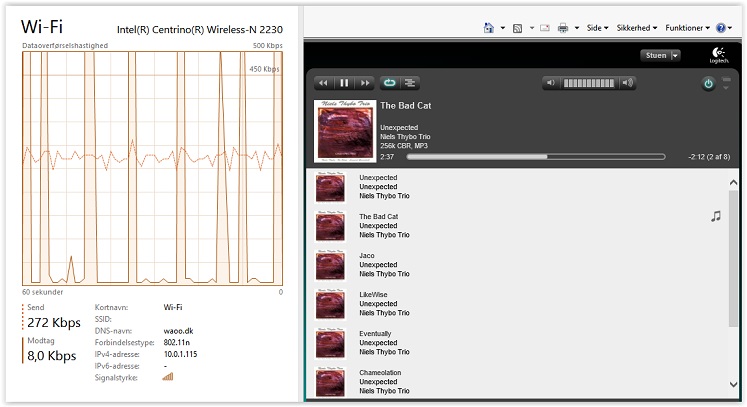Click the 802.11n connection type

pos(176,342)
